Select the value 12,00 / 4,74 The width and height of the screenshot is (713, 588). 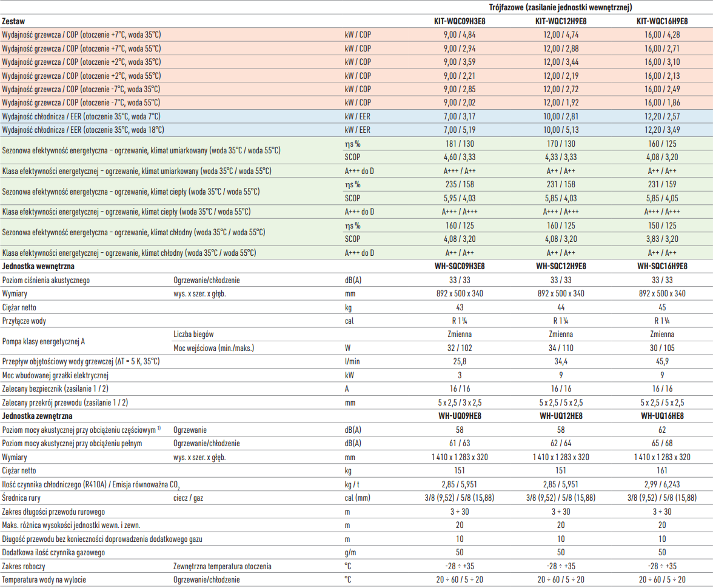(561, 35)
